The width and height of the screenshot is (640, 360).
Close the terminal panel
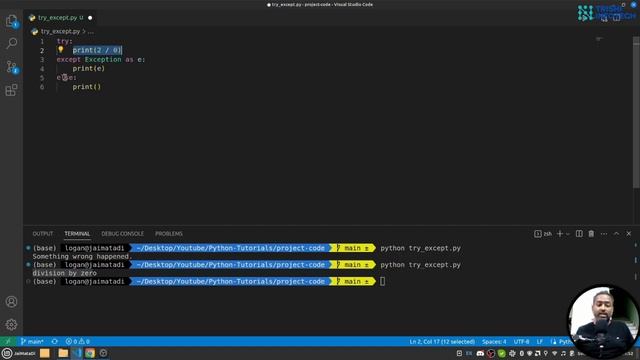click(629, 233)
